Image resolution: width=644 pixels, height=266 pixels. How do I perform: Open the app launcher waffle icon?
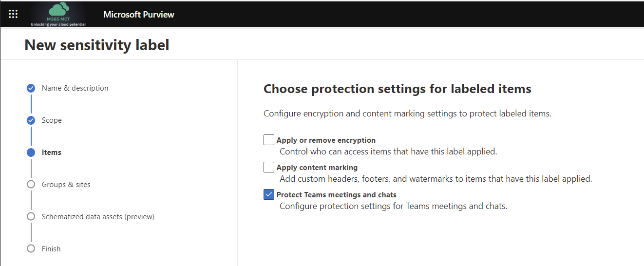[x=13, y=14]
